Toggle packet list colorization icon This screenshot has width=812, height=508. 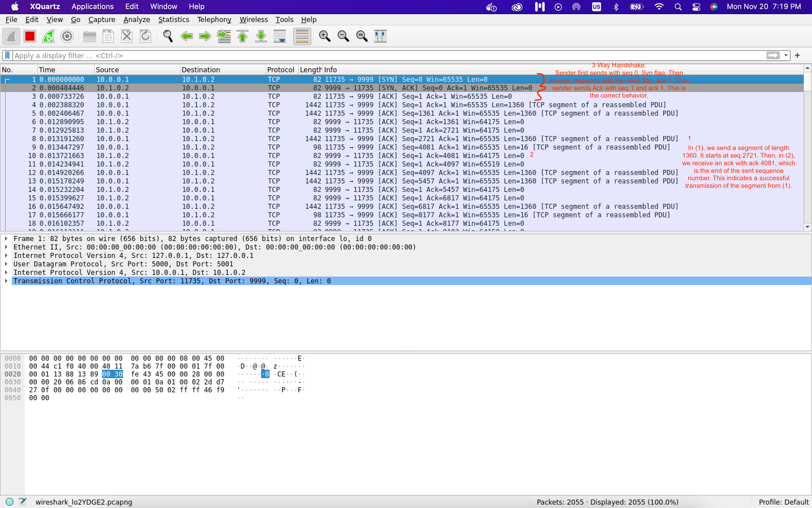pyautogui.click(x=302, y=36)
